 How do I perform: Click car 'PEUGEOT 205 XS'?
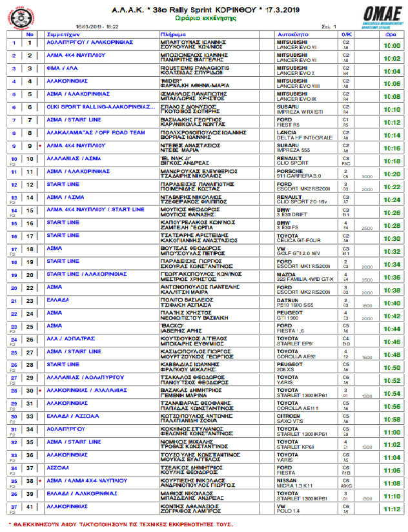pyautogui.click(x=290, y=367)
